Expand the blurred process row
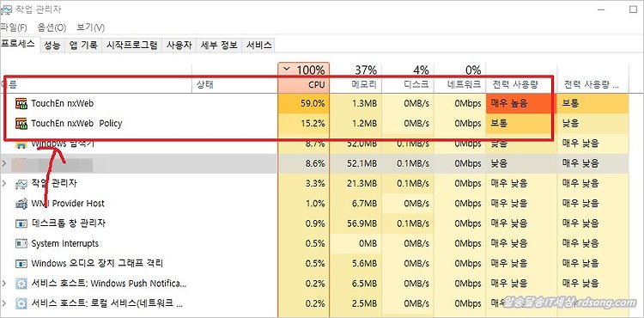Image resolution: width=644 pixels, height=318 pixels. point(4,163)
